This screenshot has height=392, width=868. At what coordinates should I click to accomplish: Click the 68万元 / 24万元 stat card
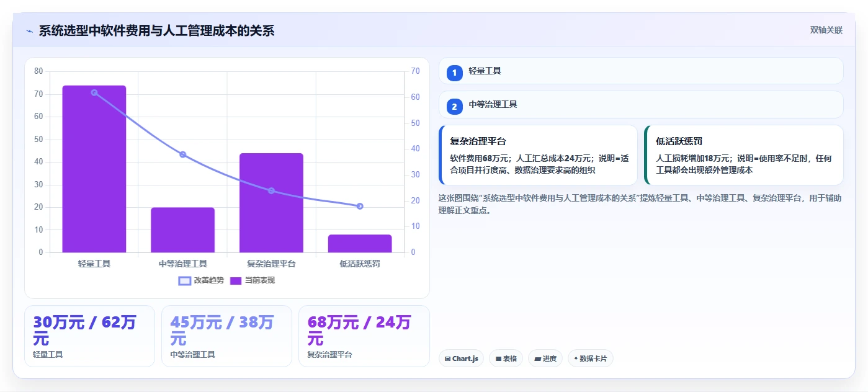pyautogui.click(x=364, y=336)
